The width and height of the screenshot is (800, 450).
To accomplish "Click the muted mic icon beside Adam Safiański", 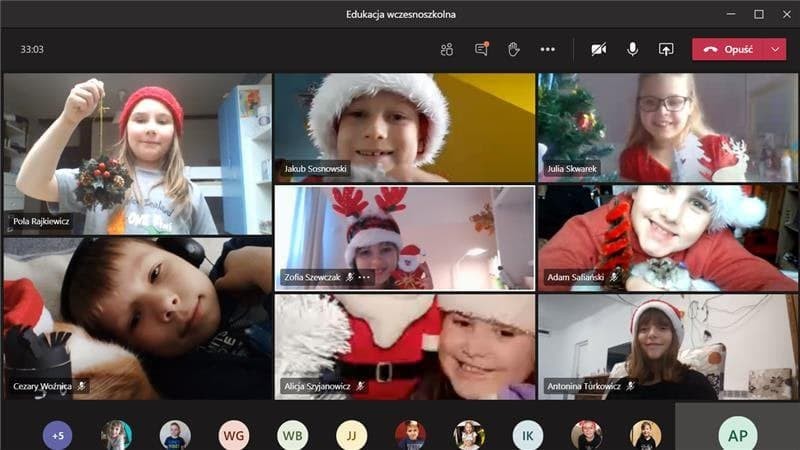I will click(614, 277).
